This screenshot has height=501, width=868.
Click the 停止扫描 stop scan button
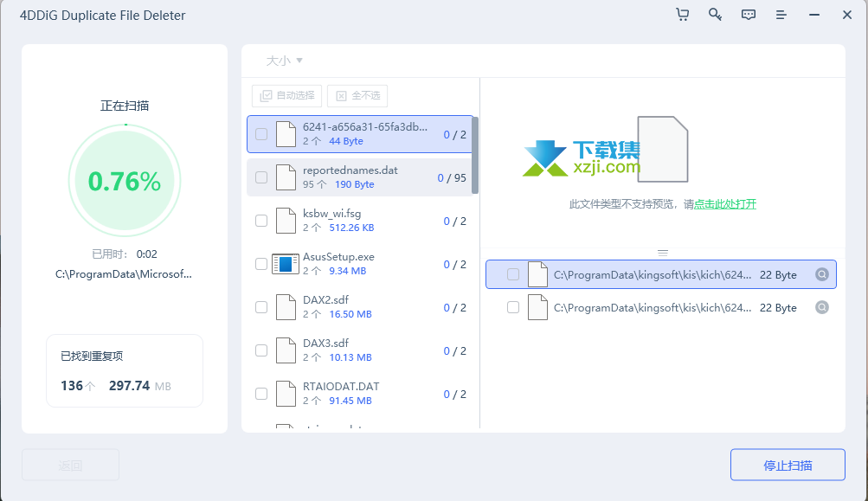pos(788,465)
